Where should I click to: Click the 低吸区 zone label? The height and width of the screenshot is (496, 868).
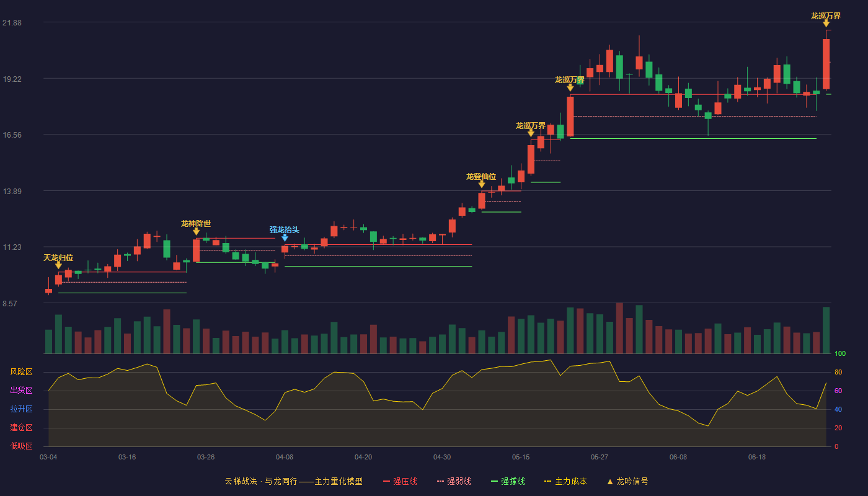(21, 446)
